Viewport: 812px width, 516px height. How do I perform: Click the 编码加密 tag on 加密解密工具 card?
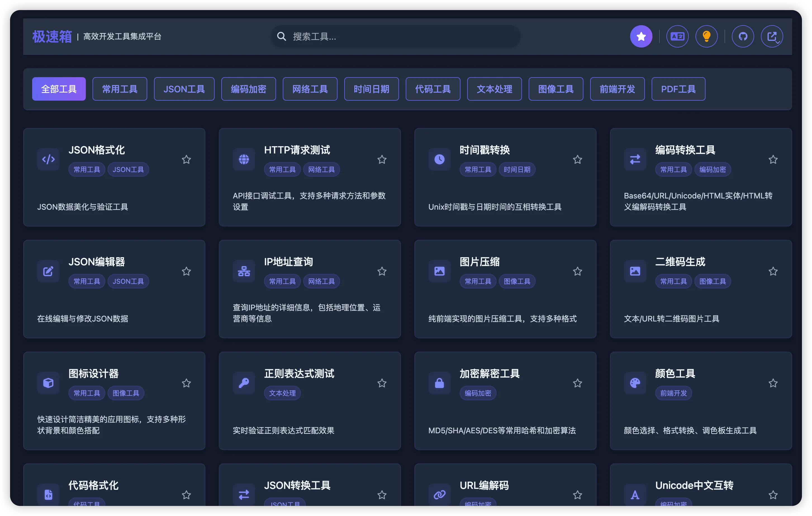pos(478,393)
